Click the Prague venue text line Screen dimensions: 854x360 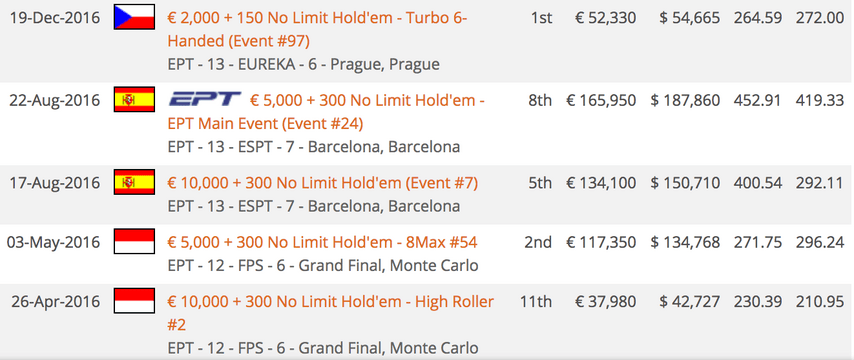303,65
